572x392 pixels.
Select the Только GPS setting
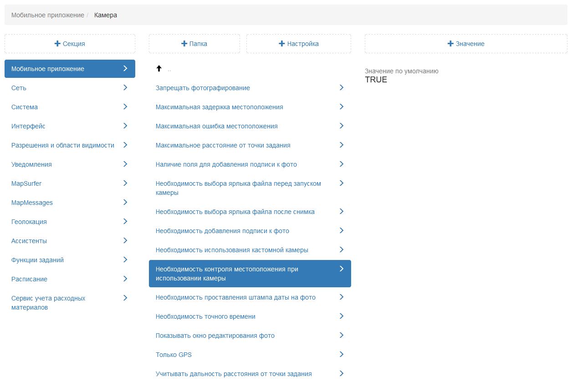(250, 355)
